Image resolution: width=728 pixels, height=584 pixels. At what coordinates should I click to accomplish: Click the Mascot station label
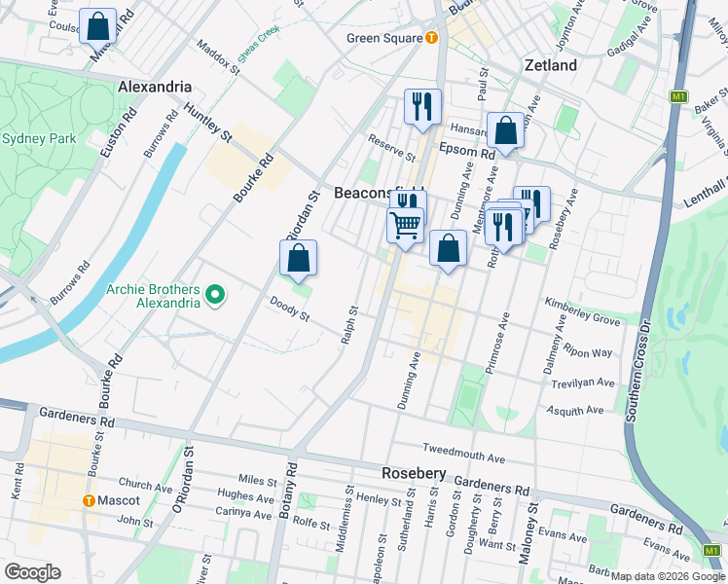[x=119, y=501]
